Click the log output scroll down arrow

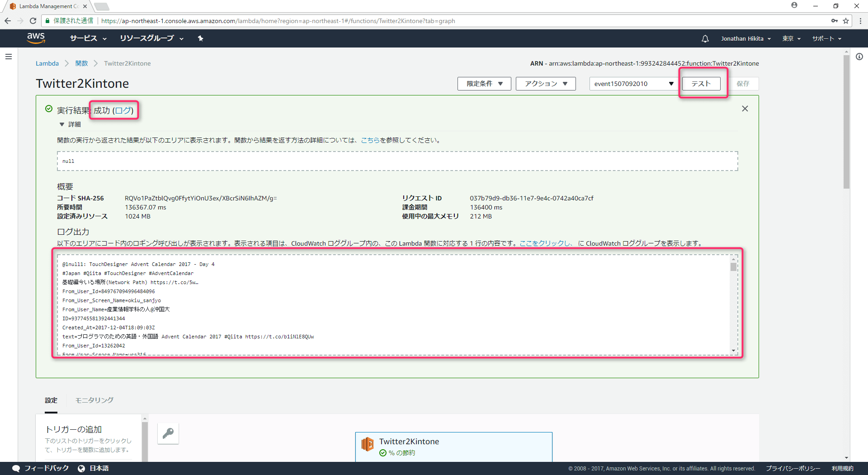[x=733, y=351]
